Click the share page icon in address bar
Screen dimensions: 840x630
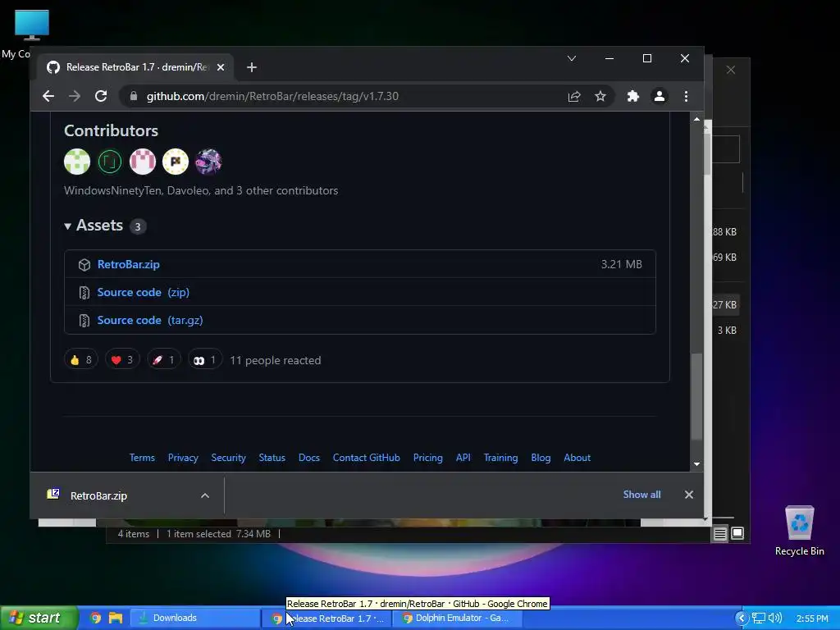574,96
